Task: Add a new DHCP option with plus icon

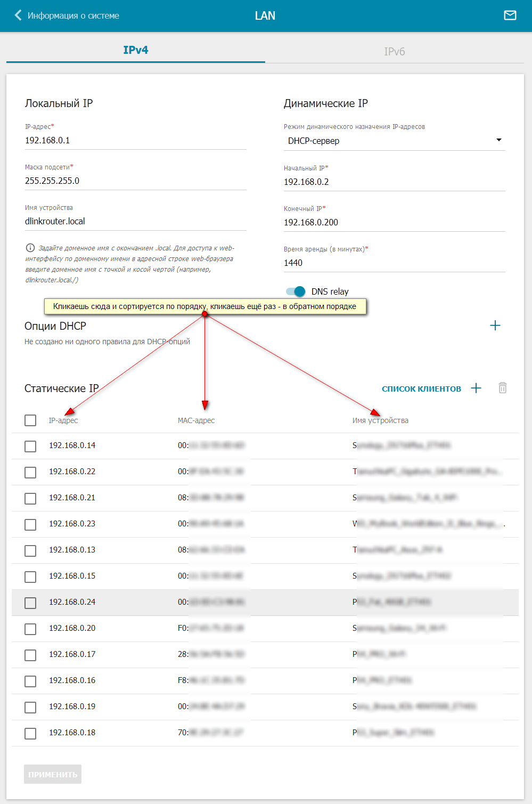Action: point(495,326)
